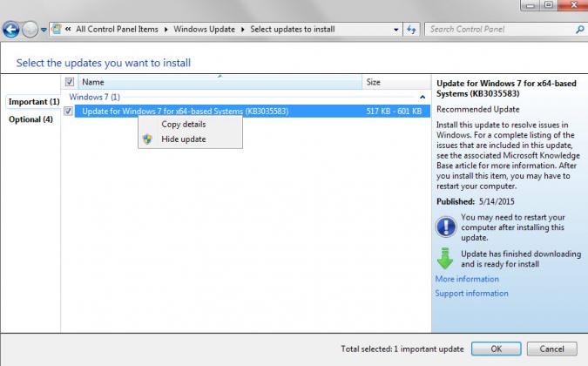
Task: Switch to the Optional (4) tab
Action: 30,119
